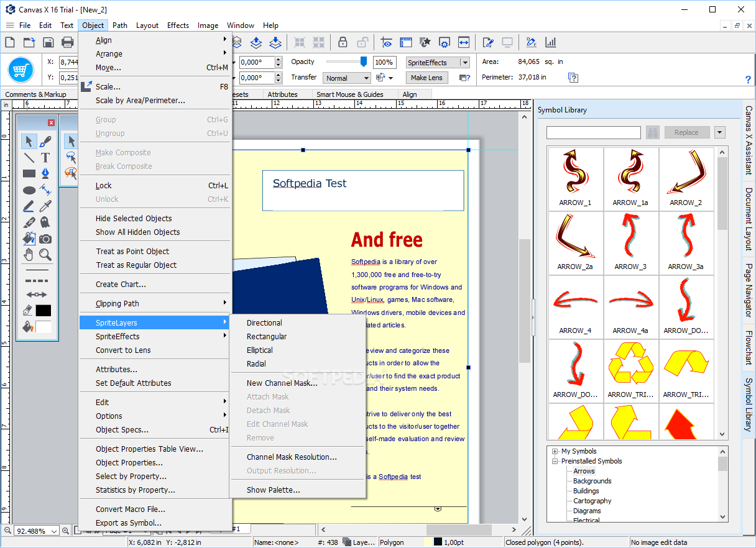Select the arrow Selection tool in toolbox
Image resolution: width=756 pixels, height=548 pixels.
coord(29,141)
